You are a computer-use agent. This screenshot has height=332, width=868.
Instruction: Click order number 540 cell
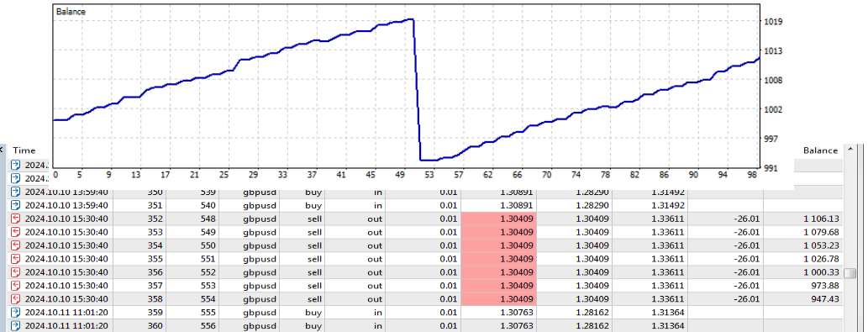[208, 206]
